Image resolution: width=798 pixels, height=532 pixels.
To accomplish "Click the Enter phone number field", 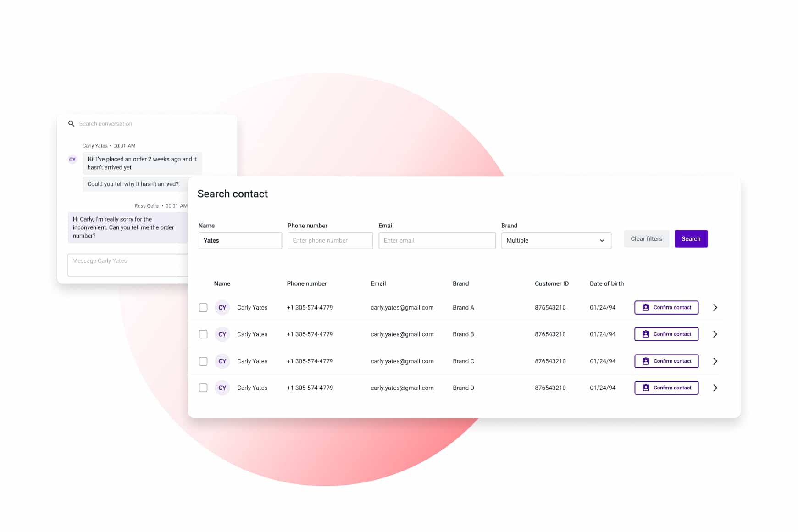I will (330, 240).
